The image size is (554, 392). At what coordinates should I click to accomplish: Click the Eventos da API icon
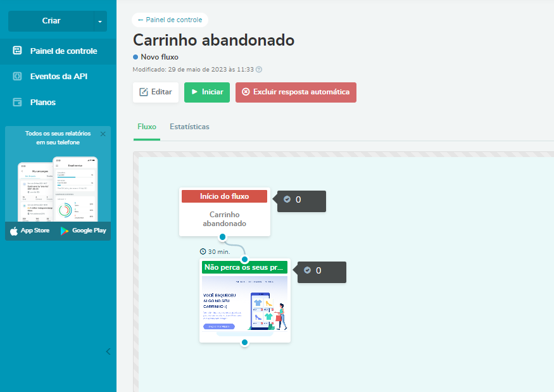pyautogui.click(x=18, y=77)
